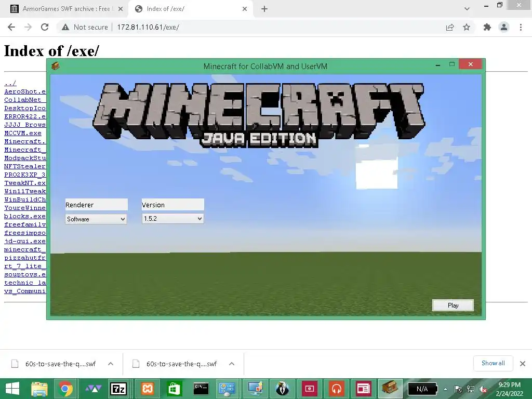Open the eagle icon app in taskbar
Image resolution: width=532 pixels, height=399 pixels.
point(282,389)
